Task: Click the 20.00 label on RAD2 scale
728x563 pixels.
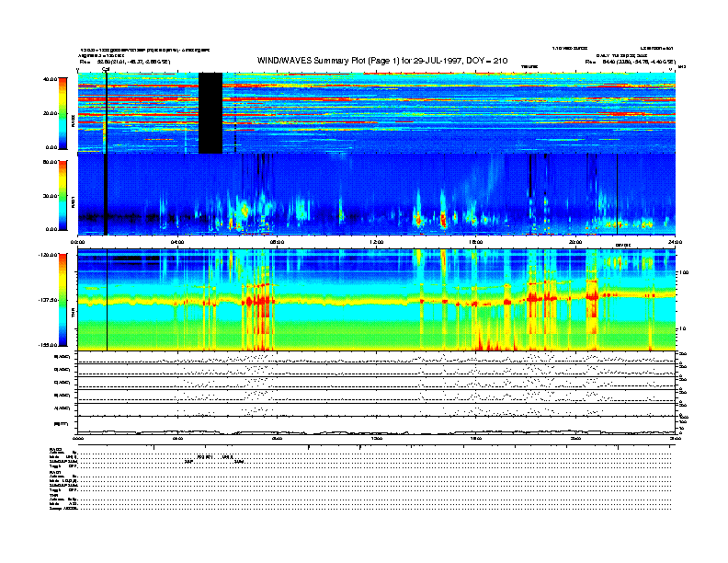Action: point(50,113)
